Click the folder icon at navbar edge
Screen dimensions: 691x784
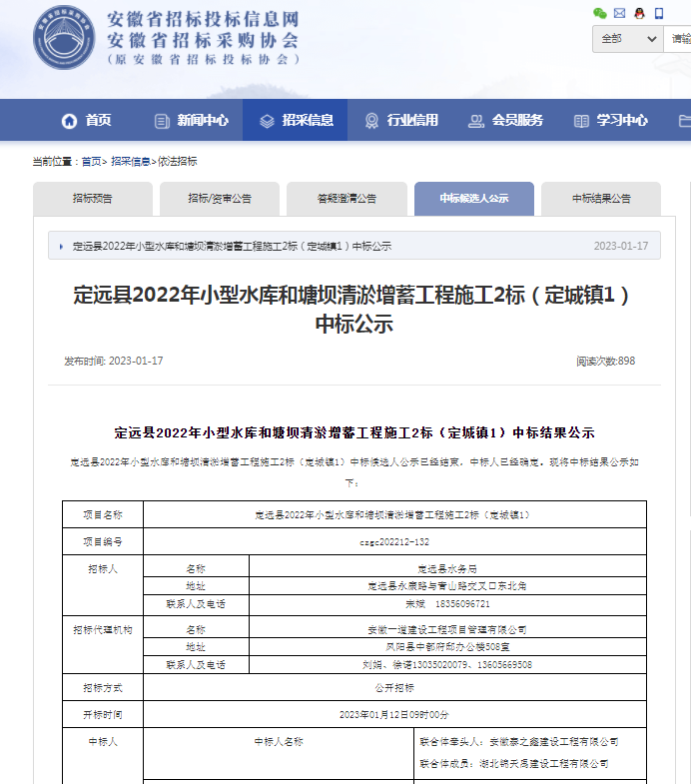[684, 121]
